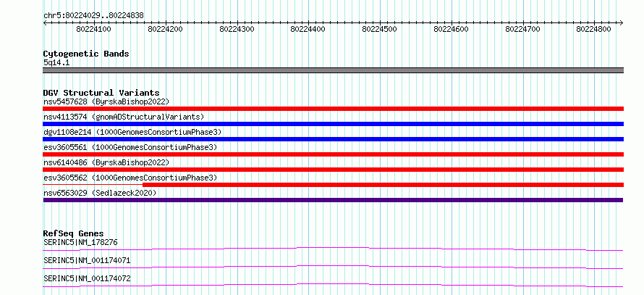Open the DGV Structural Variants track title
Screen dimensions: 644x295
(101, 93)
